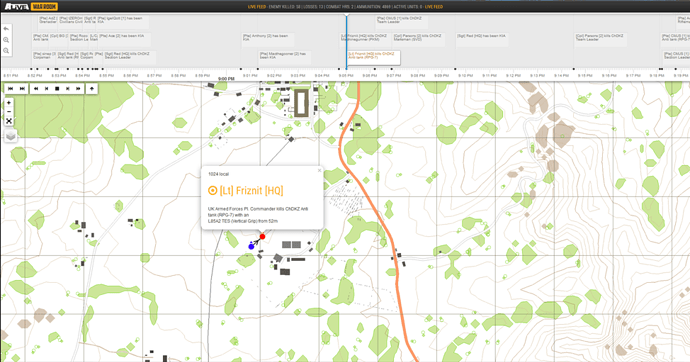Click the [Lt] Friznit [HQ] popup title
The image size is (690, 362).
(x=251, y=190)
